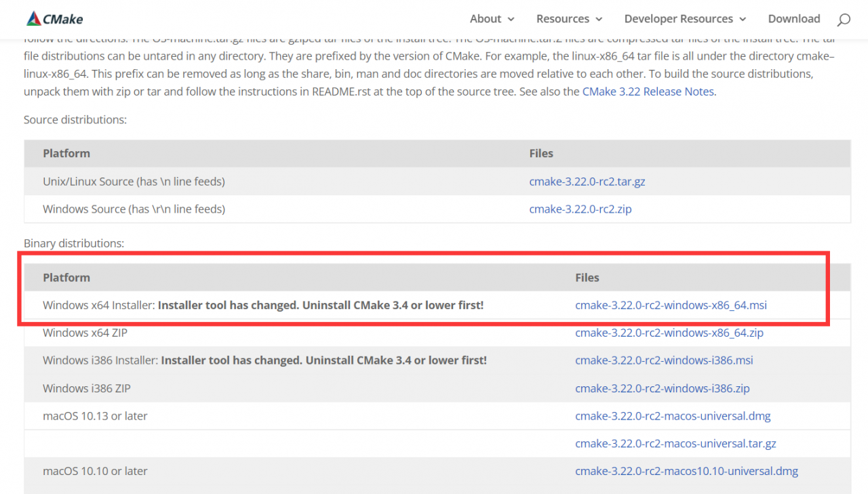Expand the Resources menu
The width and height of the screenshot is (868, 494).
coord(569,19)
